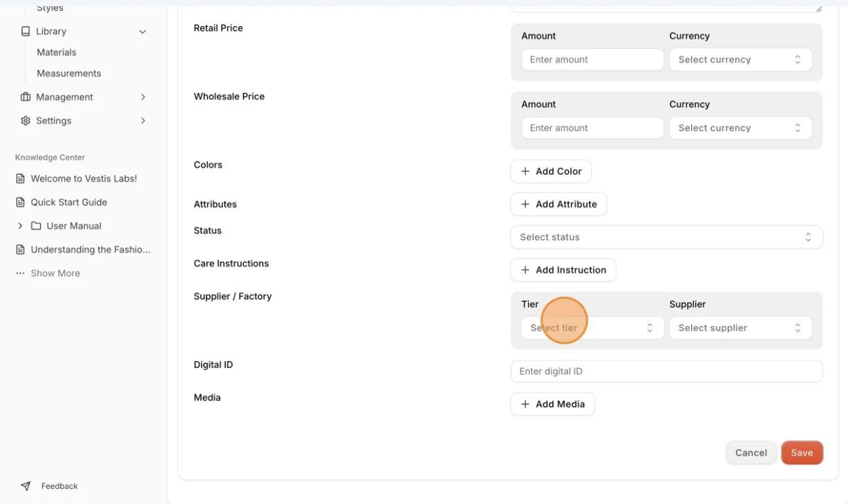Click the Library book icon
This screenshot has width=848, height=504.
(26, 31)
